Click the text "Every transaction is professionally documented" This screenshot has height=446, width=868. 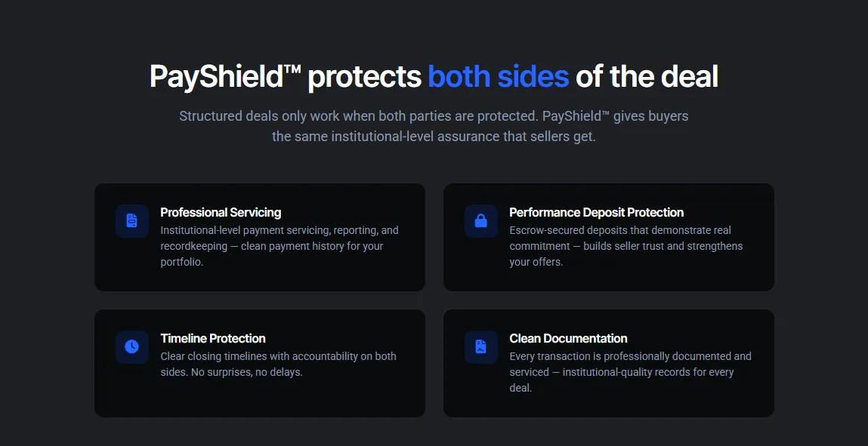[630, 356]
